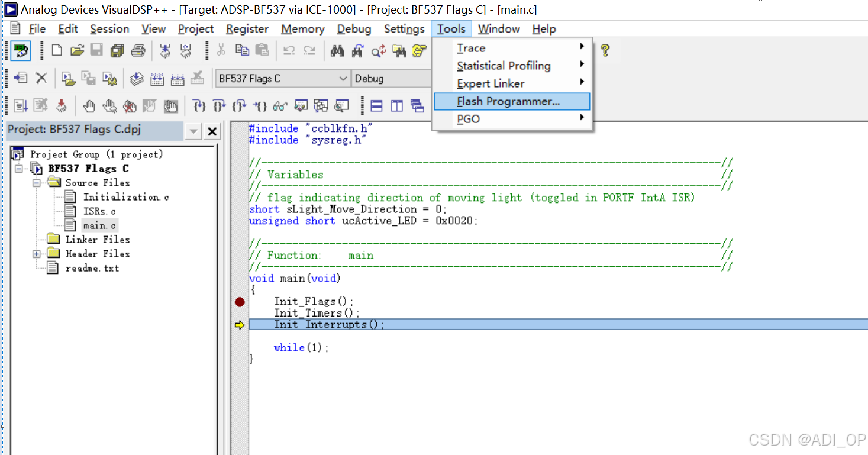Viewport: 868px width, 455px height.
Task: Open the Register menu
Action: tap(247, 29)
